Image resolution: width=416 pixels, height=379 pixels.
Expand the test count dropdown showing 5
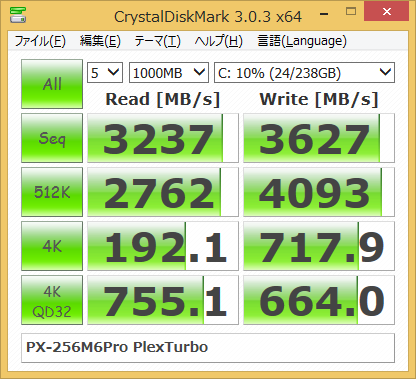click(105, 73)
